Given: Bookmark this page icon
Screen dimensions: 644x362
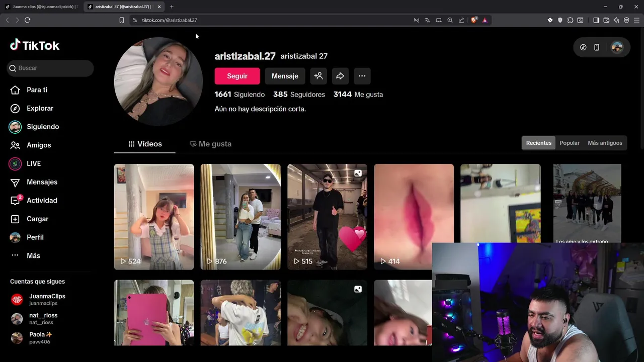Looking at the screenshot, I should tap(122, 20).
